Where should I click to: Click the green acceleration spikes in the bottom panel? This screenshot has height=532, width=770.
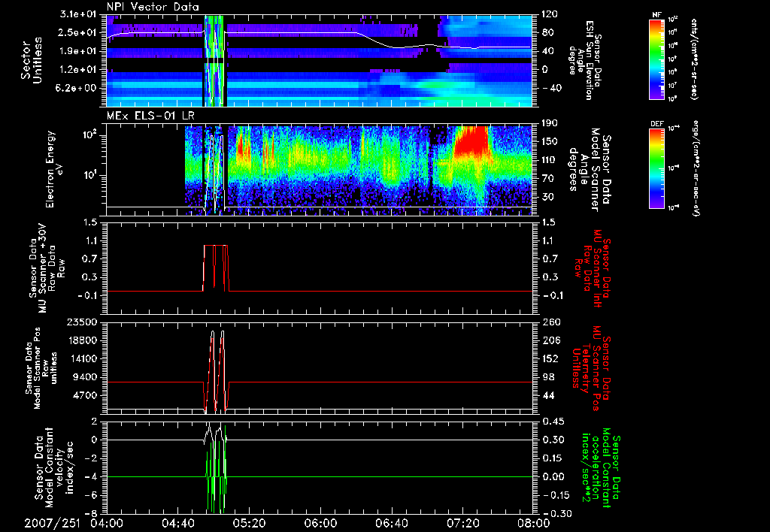tap(216, 471)
